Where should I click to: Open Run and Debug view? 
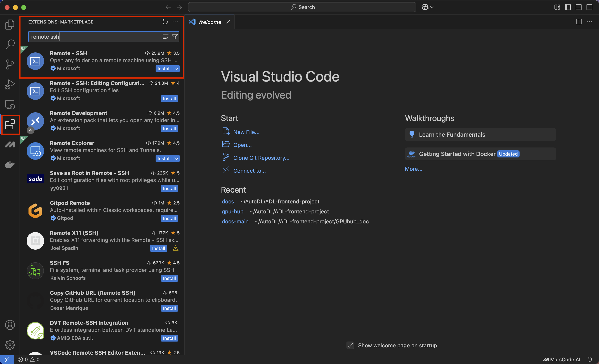[10, 85]
